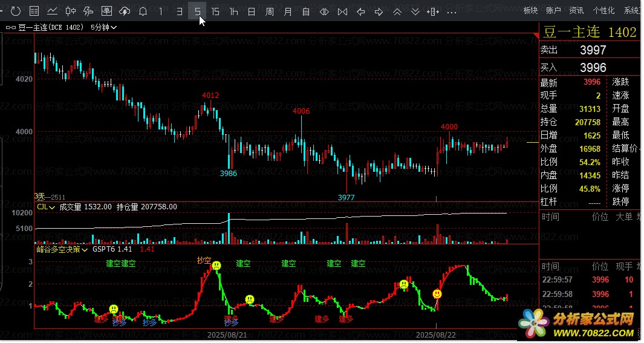The image size is (644, 343).
Task: Click the expand horizontally double-triangle icon
Action: tap(324, 11)
